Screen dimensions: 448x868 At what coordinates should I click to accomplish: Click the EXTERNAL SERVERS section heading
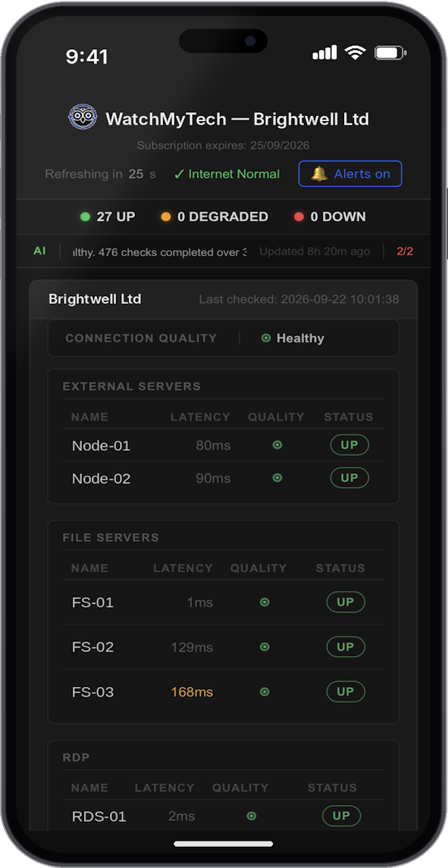[132, 386]
